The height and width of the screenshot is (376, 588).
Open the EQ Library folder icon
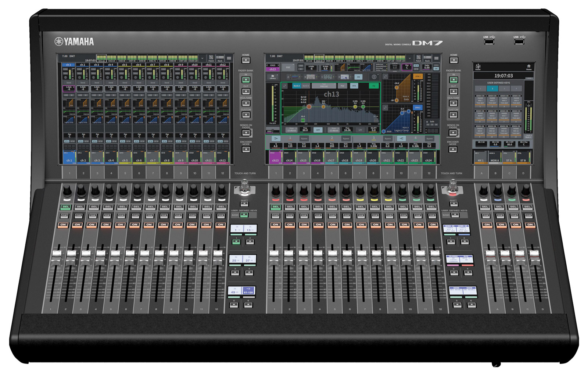coord(273,77)
